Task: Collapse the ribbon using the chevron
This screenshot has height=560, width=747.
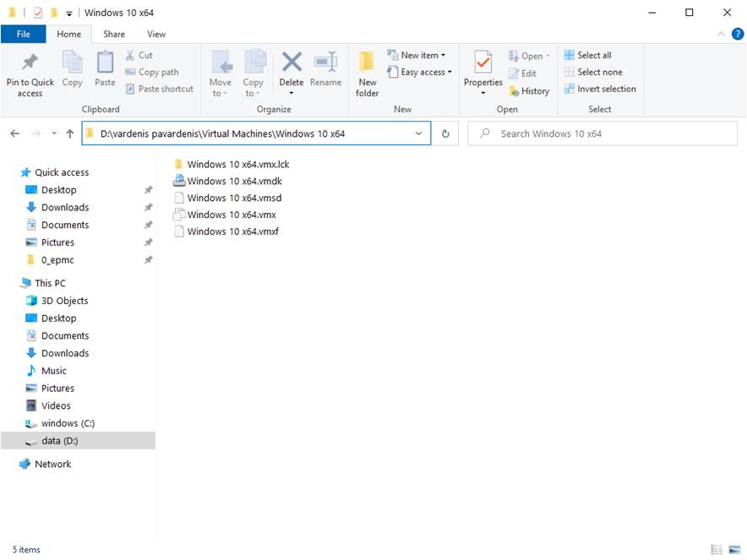Action: click(721, 34)
